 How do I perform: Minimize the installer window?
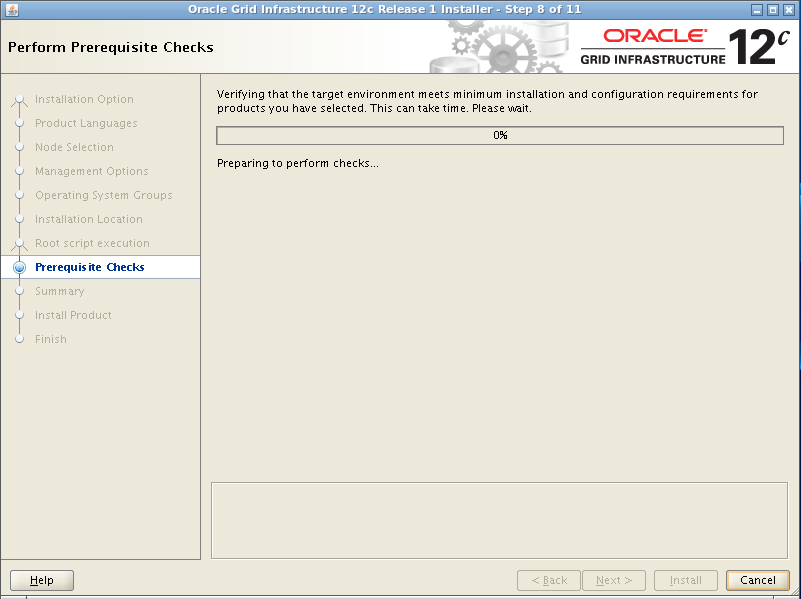click(758, 9)
